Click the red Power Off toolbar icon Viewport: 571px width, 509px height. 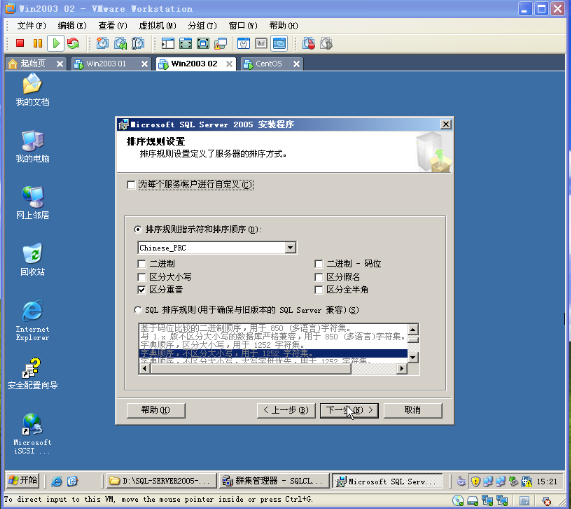pyautogui.click(x=20, y=44)
